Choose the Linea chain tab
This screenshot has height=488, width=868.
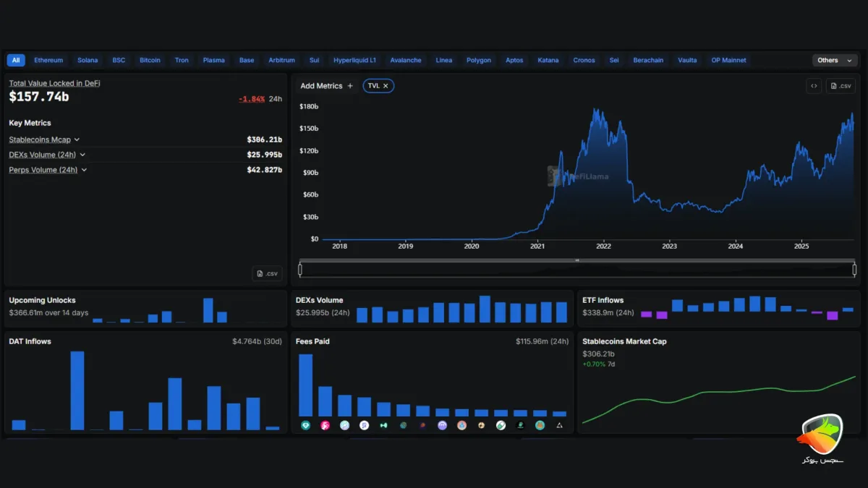(444, 61)
